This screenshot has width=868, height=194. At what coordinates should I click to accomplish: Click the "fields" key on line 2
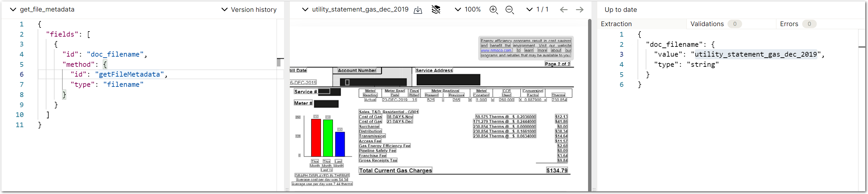[62, 34]
